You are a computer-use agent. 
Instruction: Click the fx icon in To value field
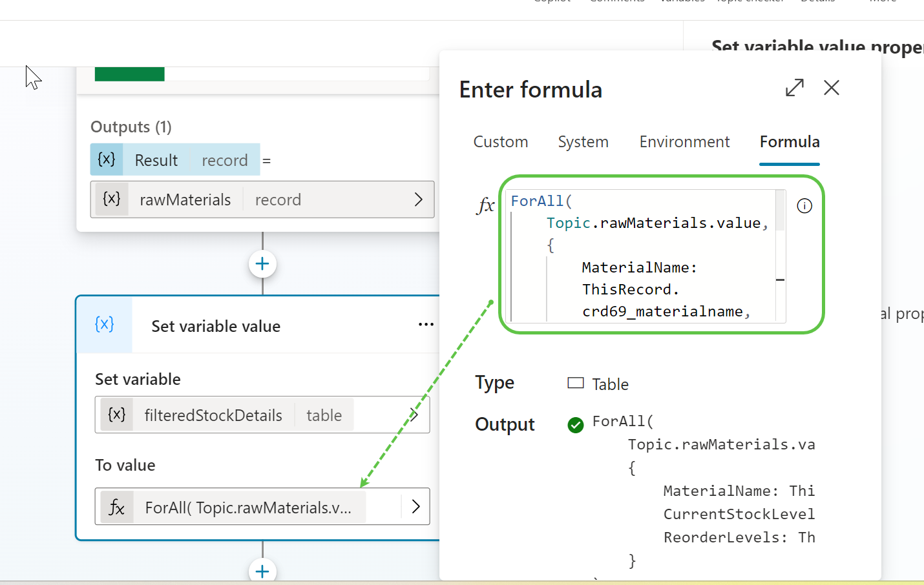pyautogui.click(x=116, y=508)
